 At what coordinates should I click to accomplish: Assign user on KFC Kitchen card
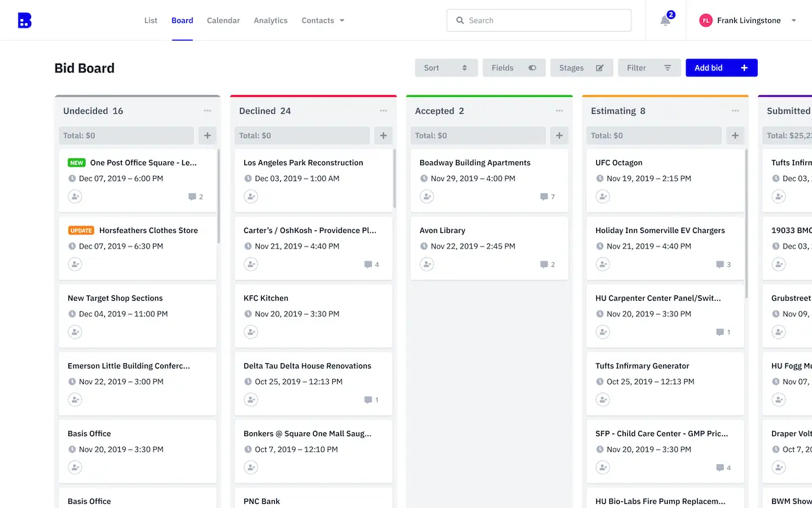[251, 332]
